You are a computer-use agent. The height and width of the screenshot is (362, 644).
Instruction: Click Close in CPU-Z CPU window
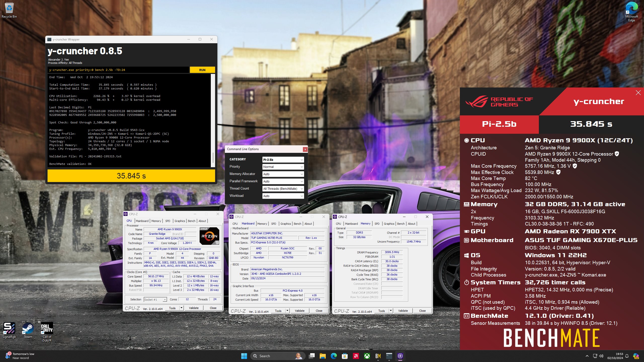point(213,308)
